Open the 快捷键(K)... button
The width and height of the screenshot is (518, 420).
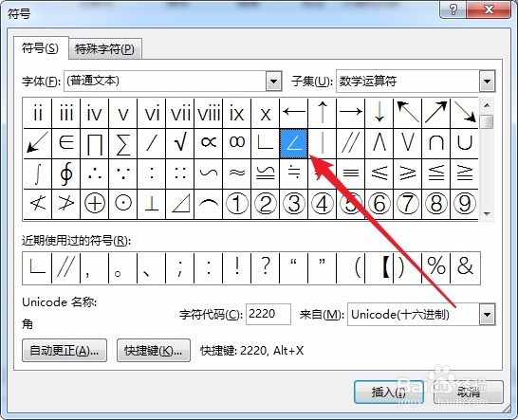point(154,351)
